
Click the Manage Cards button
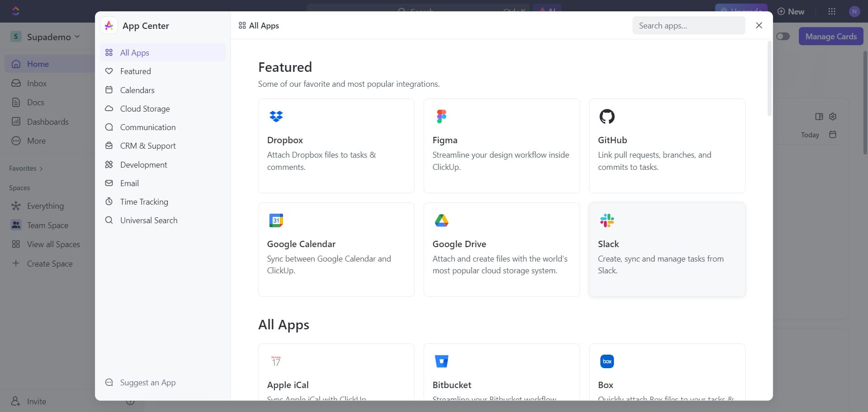[831, 36]
